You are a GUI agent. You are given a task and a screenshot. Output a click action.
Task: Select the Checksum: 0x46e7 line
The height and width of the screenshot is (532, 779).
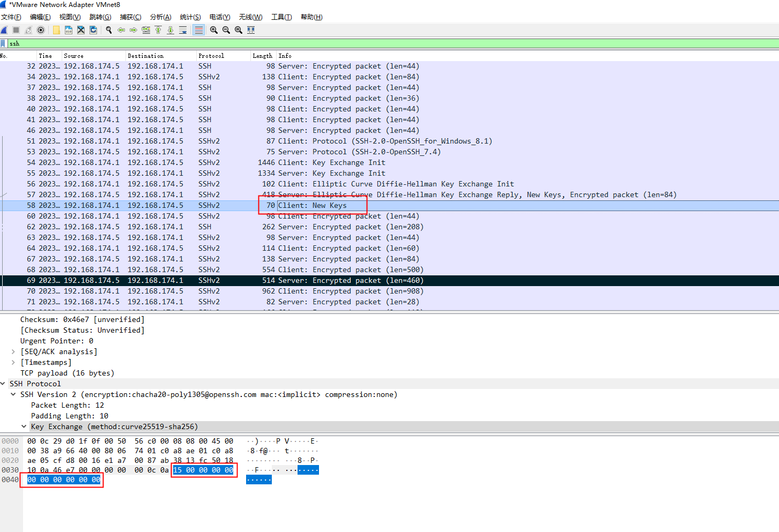point(82,320)
